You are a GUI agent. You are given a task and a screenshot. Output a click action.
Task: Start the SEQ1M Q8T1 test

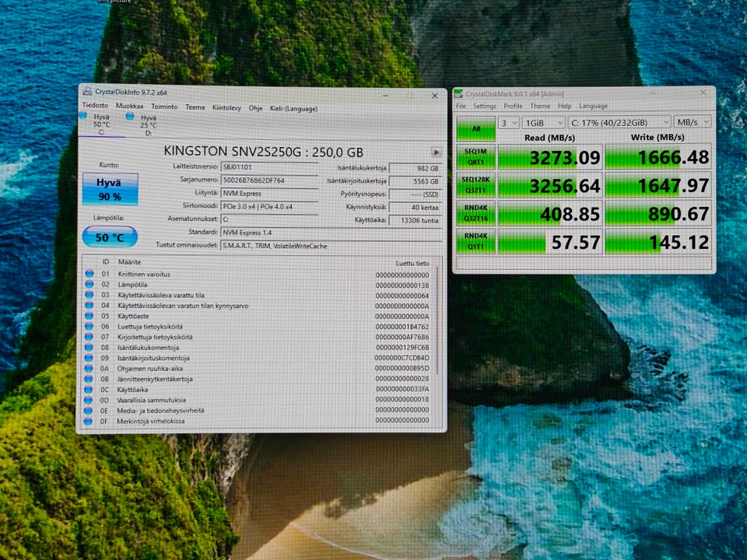tap(475, 158)
